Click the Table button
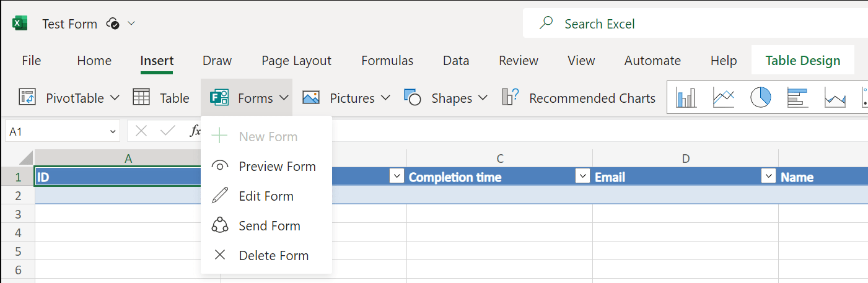Viewport: 868px width, 283px height. [162, 98]
